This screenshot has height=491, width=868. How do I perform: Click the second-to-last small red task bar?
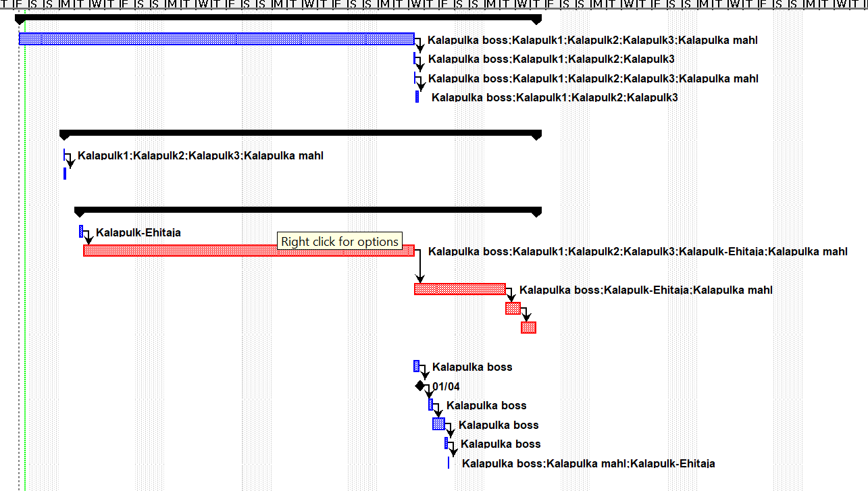tap(513, 309)
